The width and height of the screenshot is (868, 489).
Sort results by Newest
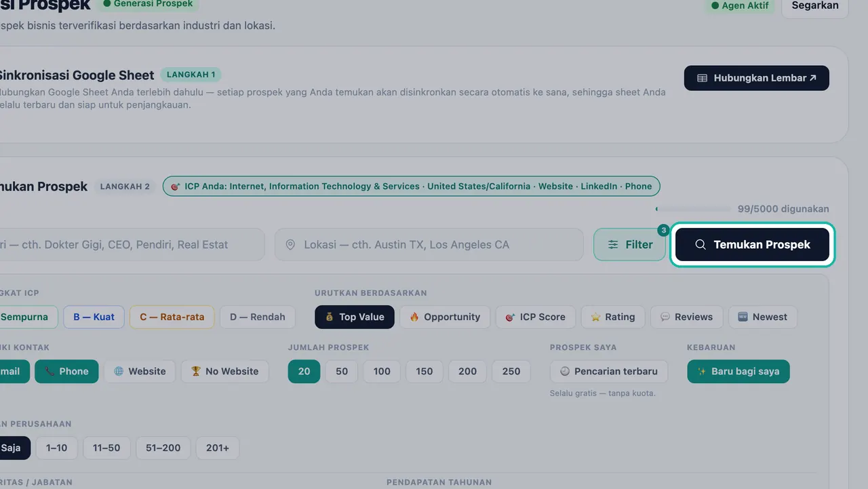pyautogui.click(x=763, y=317)
